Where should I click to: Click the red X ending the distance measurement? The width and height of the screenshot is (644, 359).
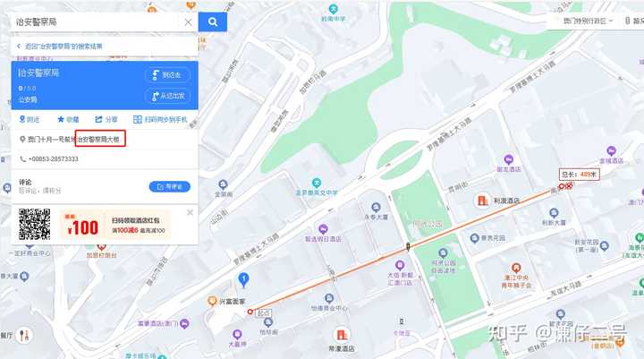pos(569,186)
